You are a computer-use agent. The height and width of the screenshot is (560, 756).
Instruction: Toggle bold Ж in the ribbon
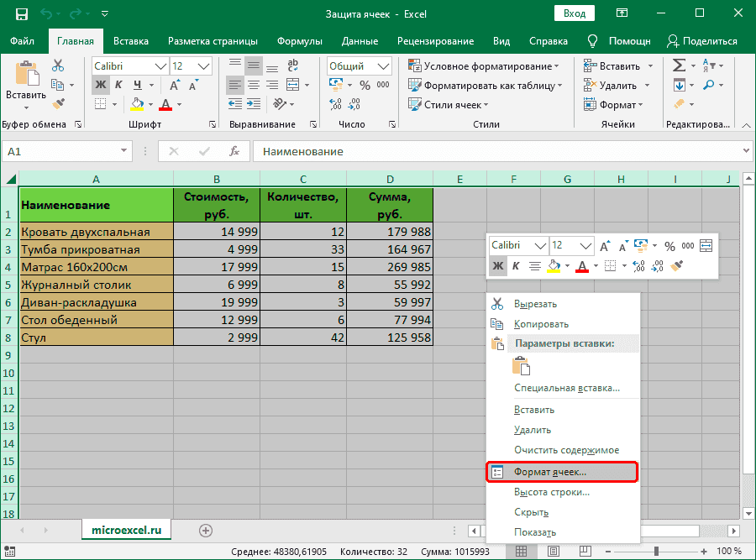point(100,85)
